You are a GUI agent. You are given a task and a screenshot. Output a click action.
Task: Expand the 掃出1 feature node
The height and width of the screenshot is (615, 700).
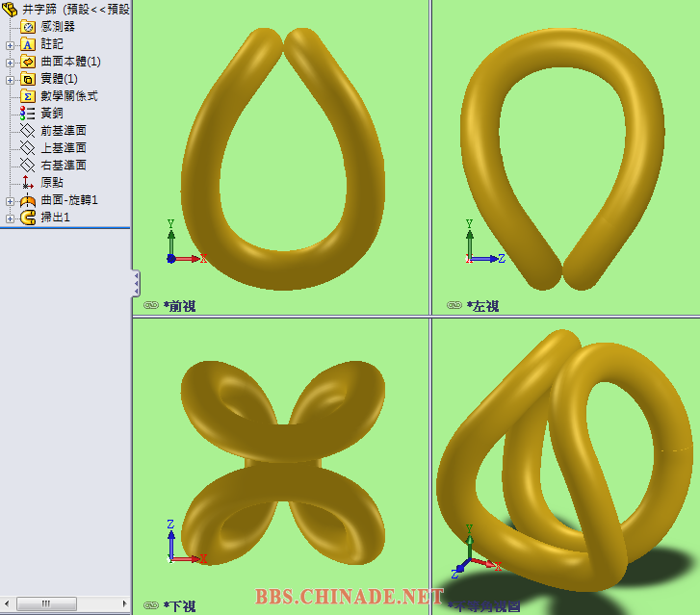10,218
